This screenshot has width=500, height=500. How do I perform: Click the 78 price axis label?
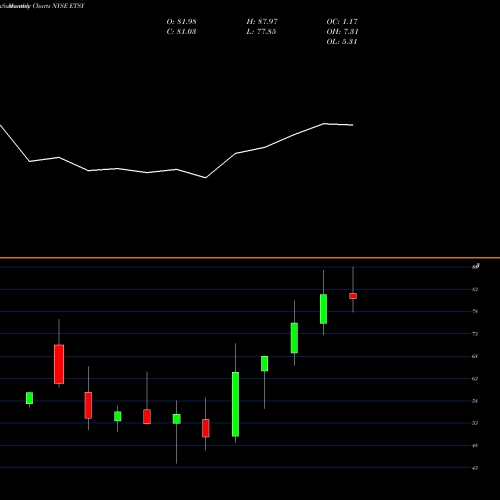475,311
